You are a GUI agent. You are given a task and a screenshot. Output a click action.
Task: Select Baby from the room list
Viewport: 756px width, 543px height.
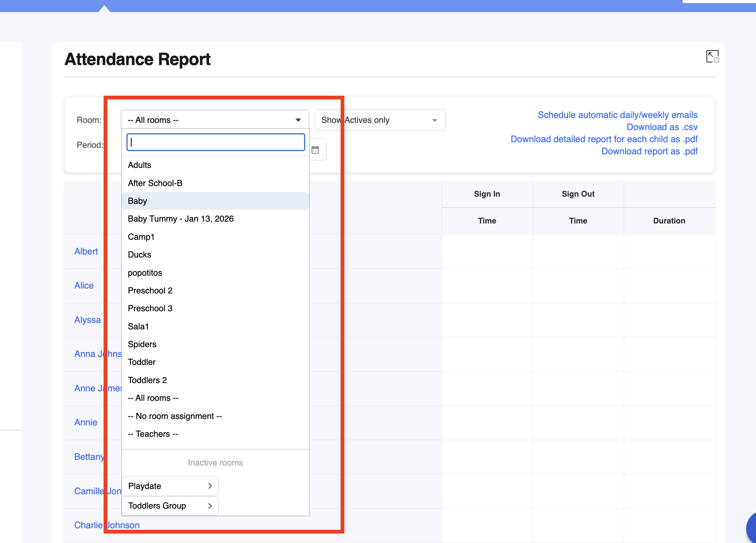[138, 201]
